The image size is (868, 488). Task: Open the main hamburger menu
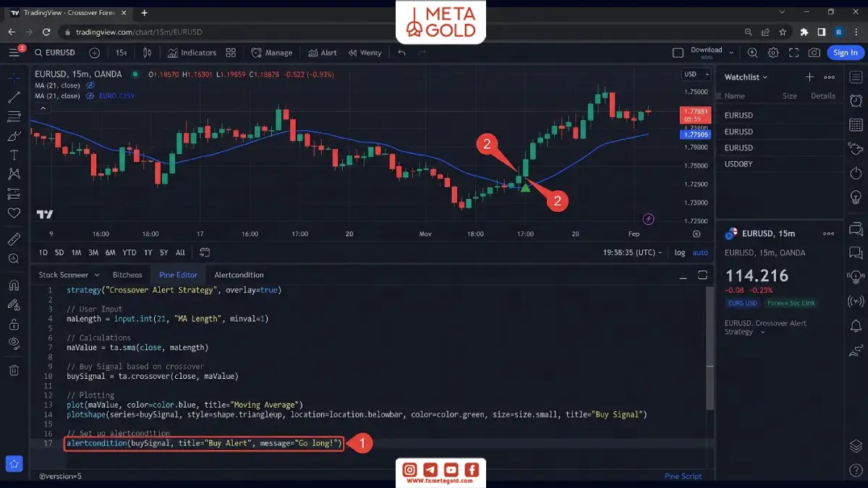click(14, 53)
